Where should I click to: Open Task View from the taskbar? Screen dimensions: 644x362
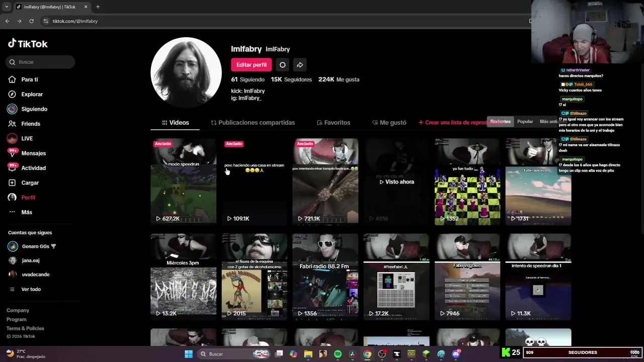[279, 354]
